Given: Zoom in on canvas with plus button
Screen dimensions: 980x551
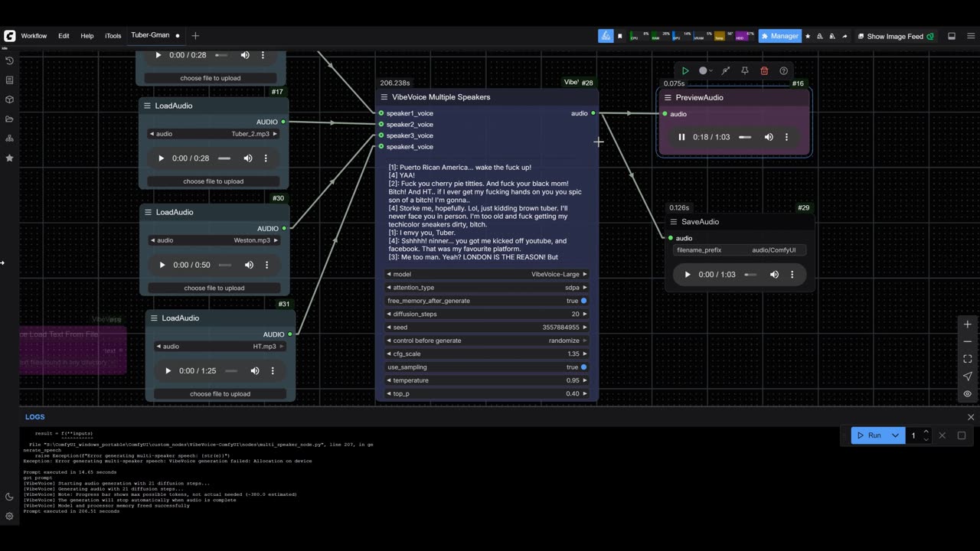Looking at the screenshot, I should [967, 324].
